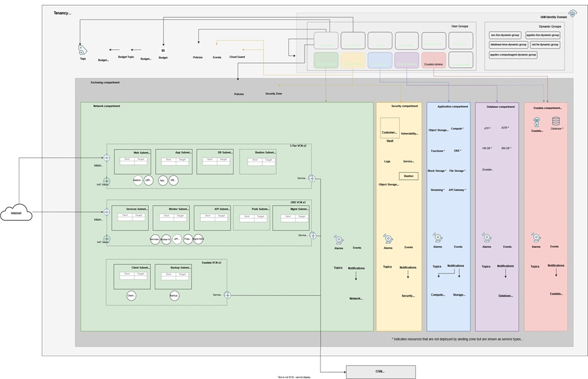Screen dimensions: 588x379
Task: Click the Customer Vault dashed box
Action: (390, 128)
